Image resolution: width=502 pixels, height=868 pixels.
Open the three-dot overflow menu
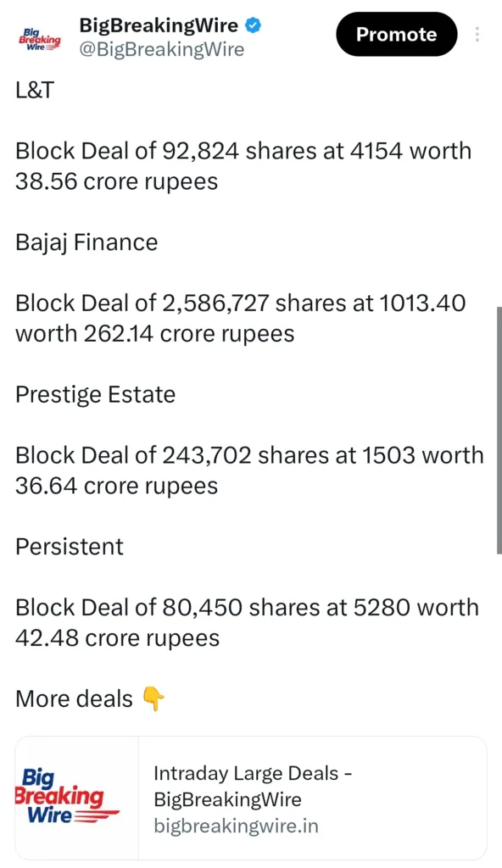coord(477,34)
